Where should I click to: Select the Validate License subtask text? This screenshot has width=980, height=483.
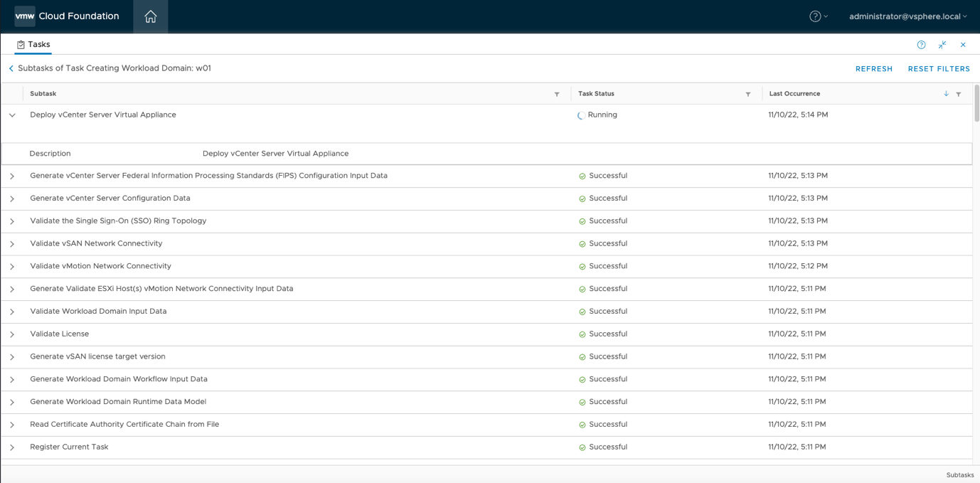point(59,334)
